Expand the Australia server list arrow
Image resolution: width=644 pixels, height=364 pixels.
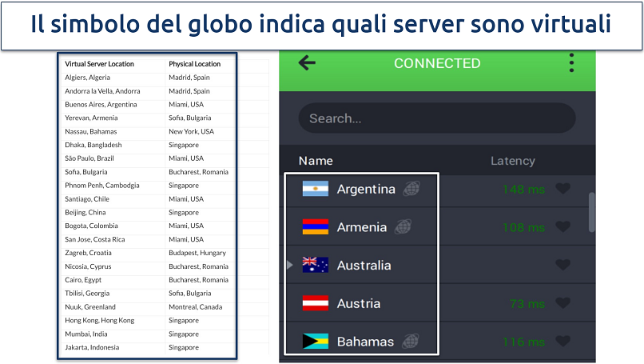290,265
